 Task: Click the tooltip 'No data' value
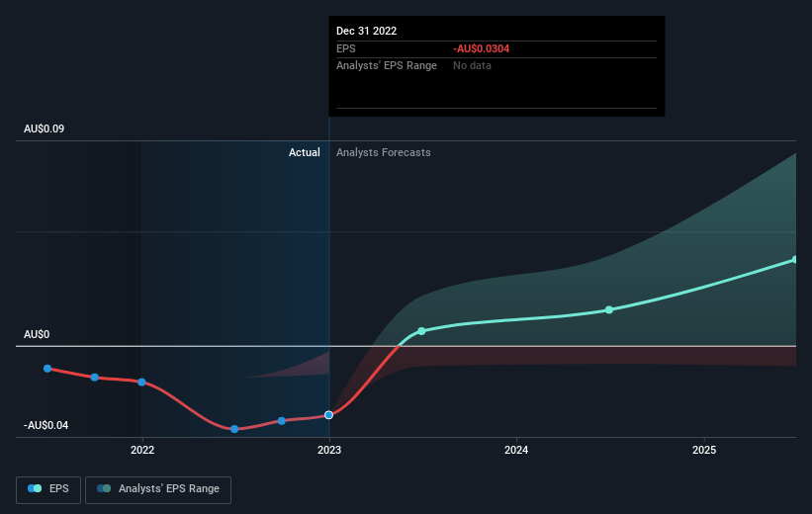(x=473, y=66)
